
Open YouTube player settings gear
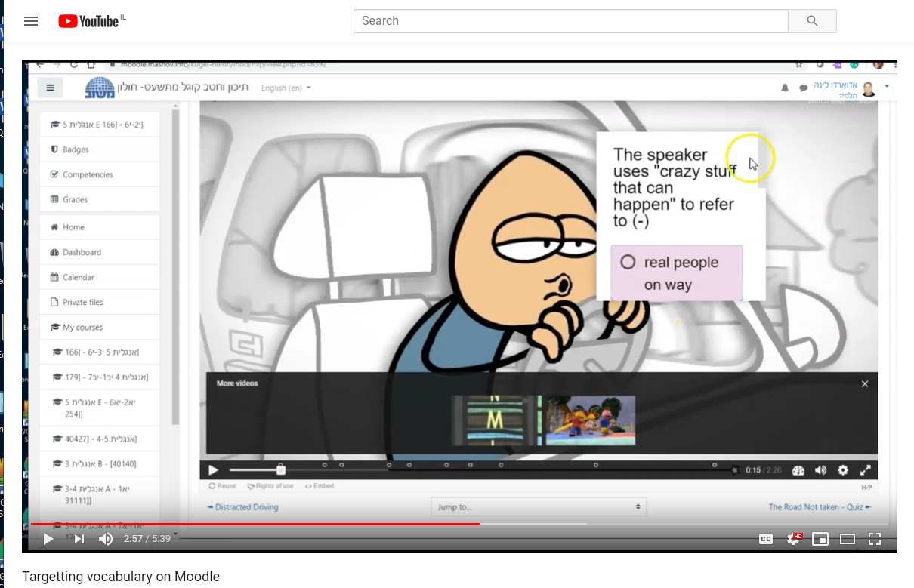[x=794, y=539]
